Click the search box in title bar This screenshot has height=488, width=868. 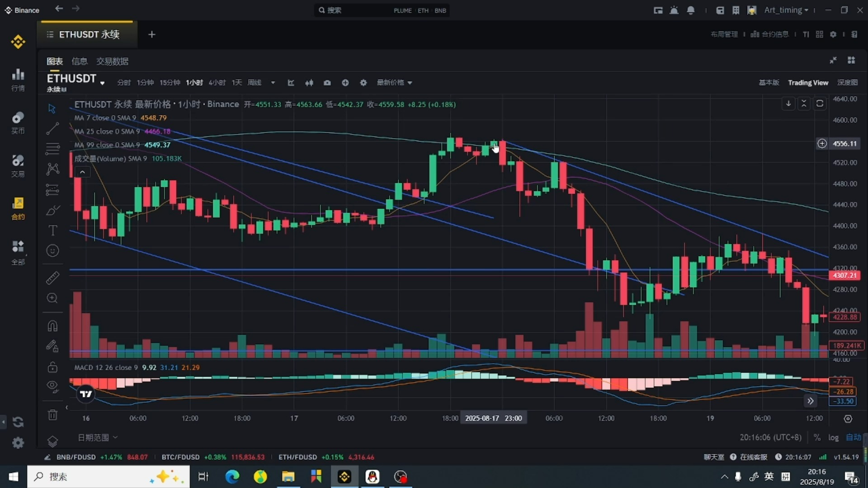(382, 10)
